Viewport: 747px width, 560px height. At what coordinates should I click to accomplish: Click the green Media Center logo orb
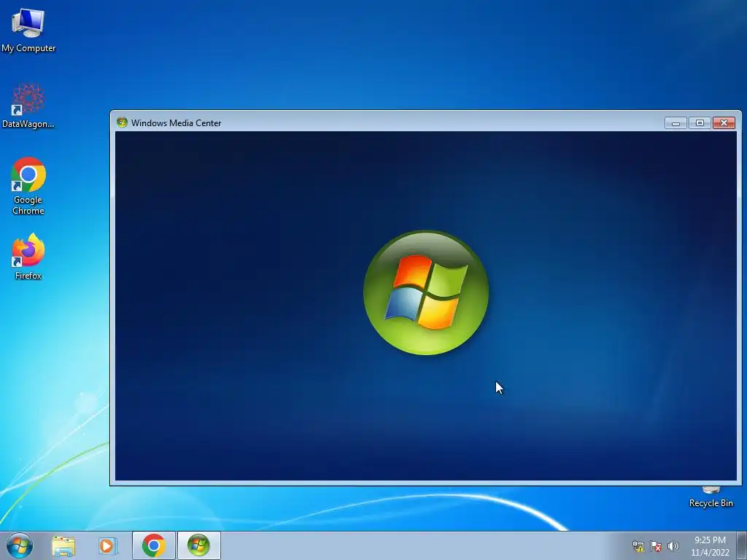(425, 292)
